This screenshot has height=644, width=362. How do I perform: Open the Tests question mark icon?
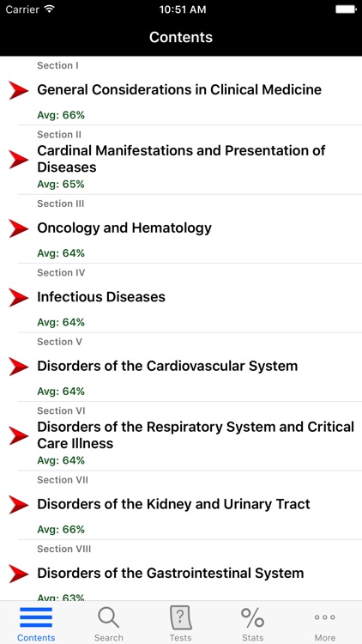181,617
